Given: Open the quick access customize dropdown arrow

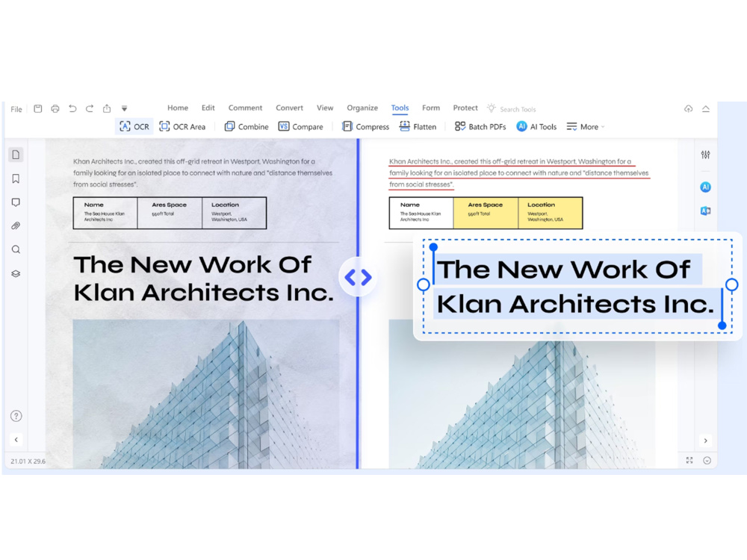Looking at the screenshot, I should point(124,108).
